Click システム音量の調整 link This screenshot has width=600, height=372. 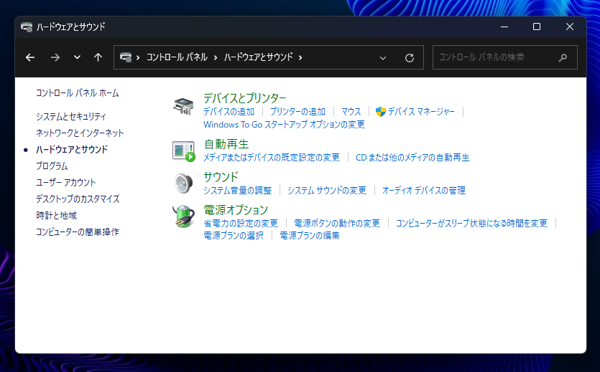point(237,190)
